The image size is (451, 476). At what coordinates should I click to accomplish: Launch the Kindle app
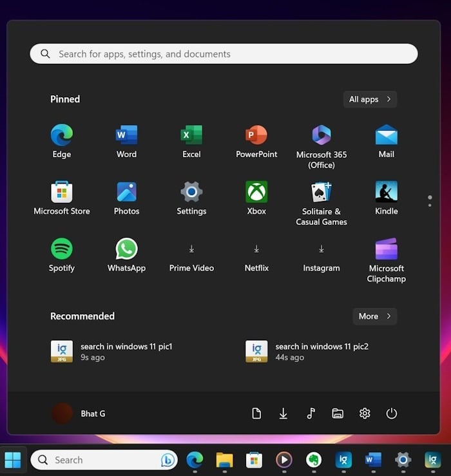[387, 198]
